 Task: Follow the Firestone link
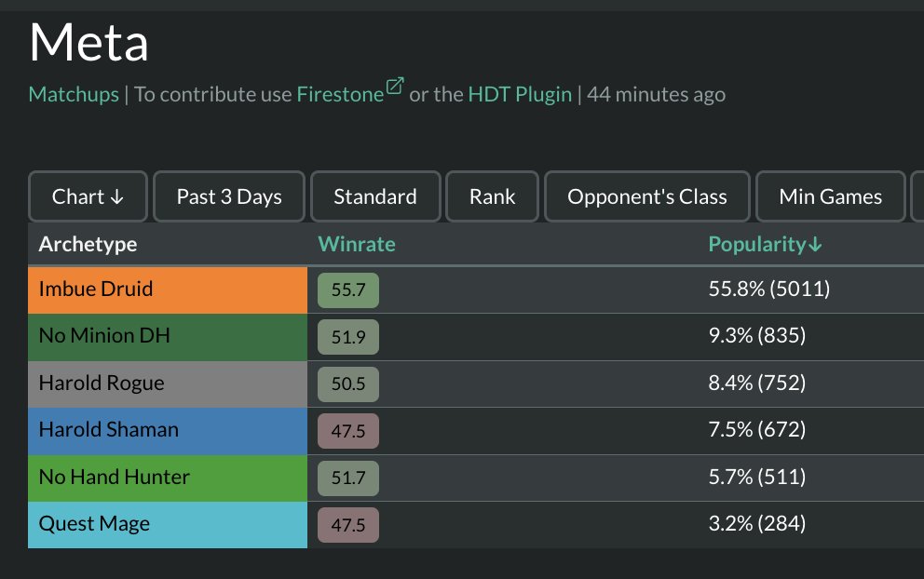(x=340, y=94)
